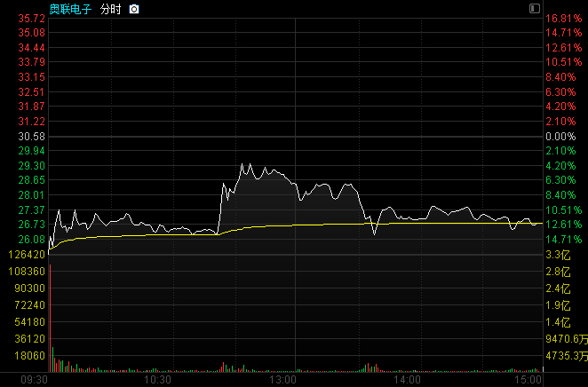The width and height of the screenshot is (588, 387).
Task: Click the 28.01 price axis label
Action: click(x=31, y=194)
